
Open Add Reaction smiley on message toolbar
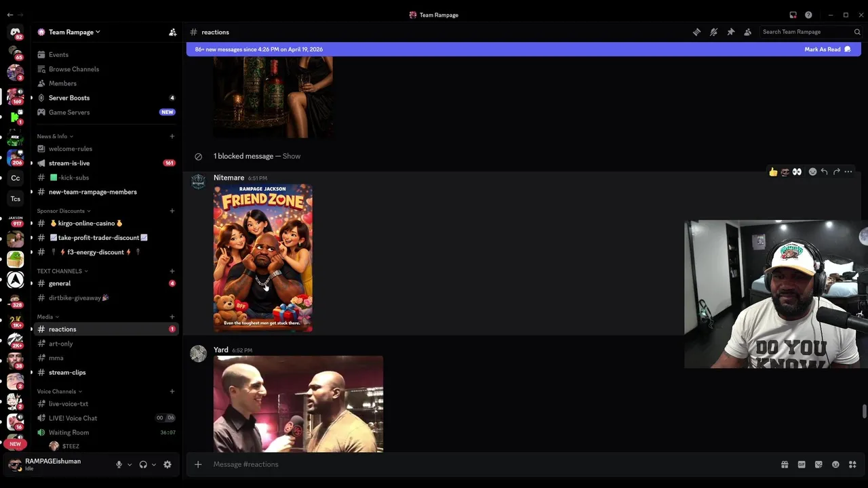pyautogui.click(x=812, y=172)
